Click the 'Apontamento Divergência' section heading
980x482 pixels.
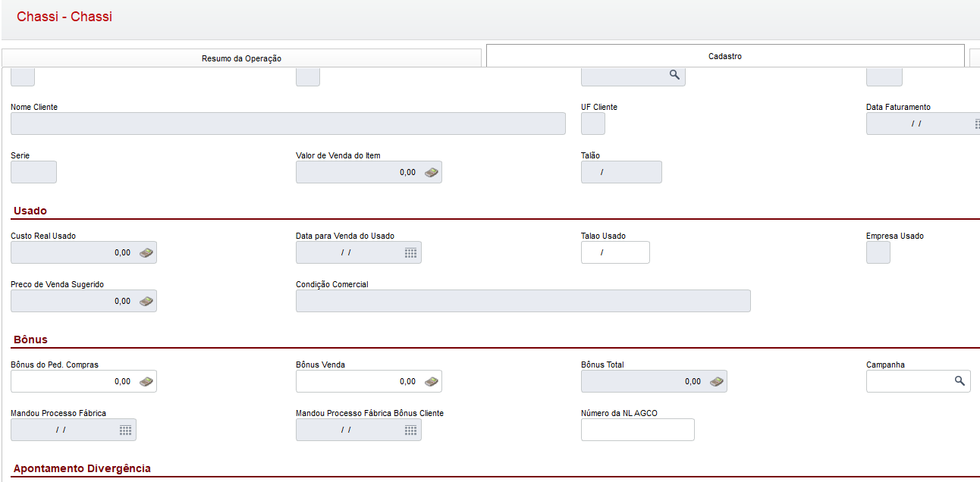click(82, 468)
